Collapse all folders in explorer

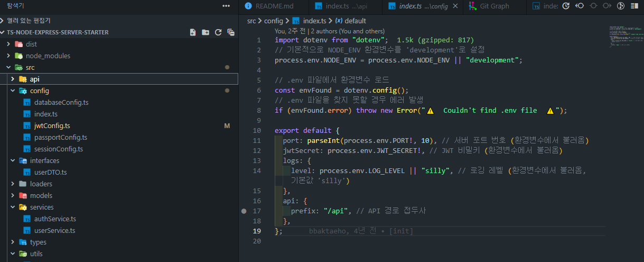231,32
